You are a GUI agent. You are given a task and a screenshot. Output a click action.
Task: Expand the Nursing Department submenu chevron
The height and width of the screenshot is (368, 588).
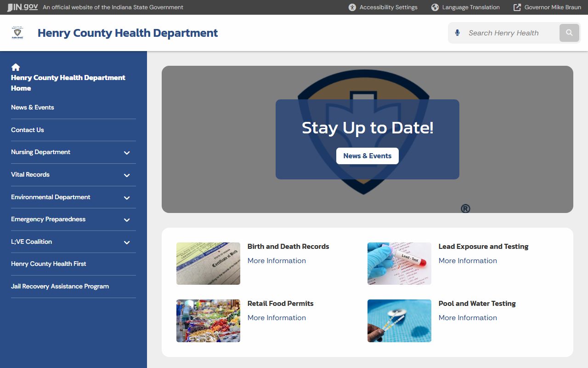click(x=127, y=153)
